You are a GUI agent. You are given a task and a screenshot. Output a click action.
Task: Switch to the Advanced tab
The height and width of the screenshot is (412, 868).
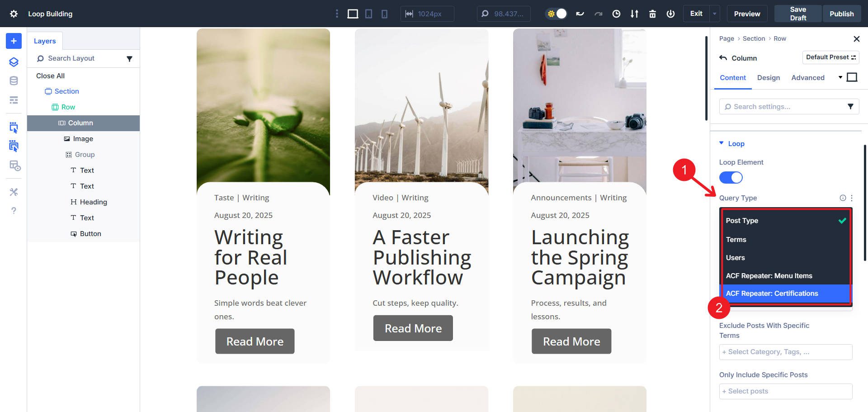(808, 78)
